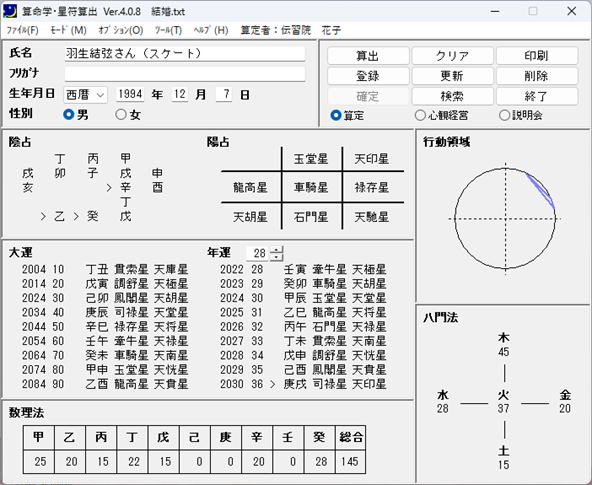
Task: Click the クリア clear button
Action: (x=452, y=56)
